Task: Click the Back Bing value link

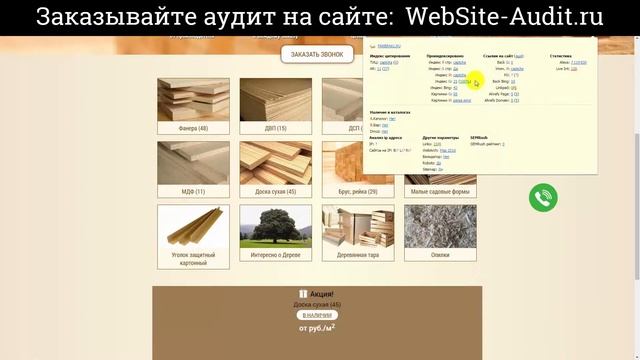Action: click(x=513, y=82)
